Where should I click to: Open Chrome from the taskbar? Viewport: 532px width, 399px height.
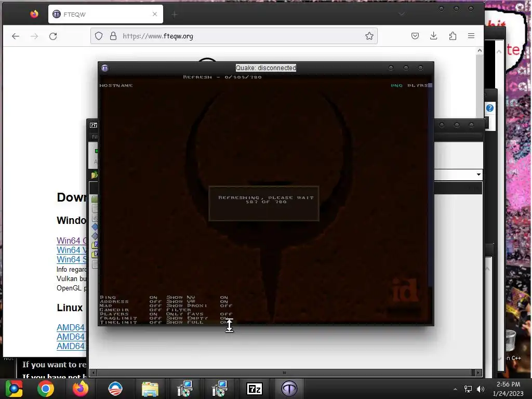[x=46, y=389]
